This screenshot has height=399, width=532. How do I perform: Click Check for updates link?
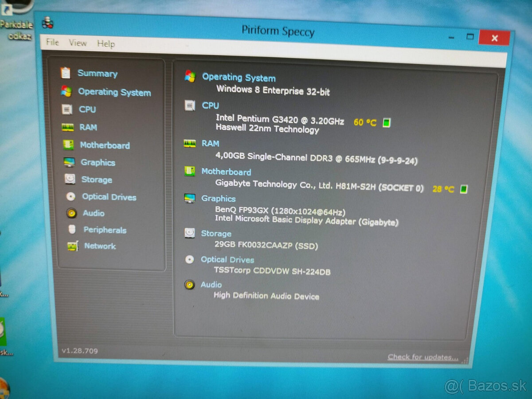pos(423,357)
